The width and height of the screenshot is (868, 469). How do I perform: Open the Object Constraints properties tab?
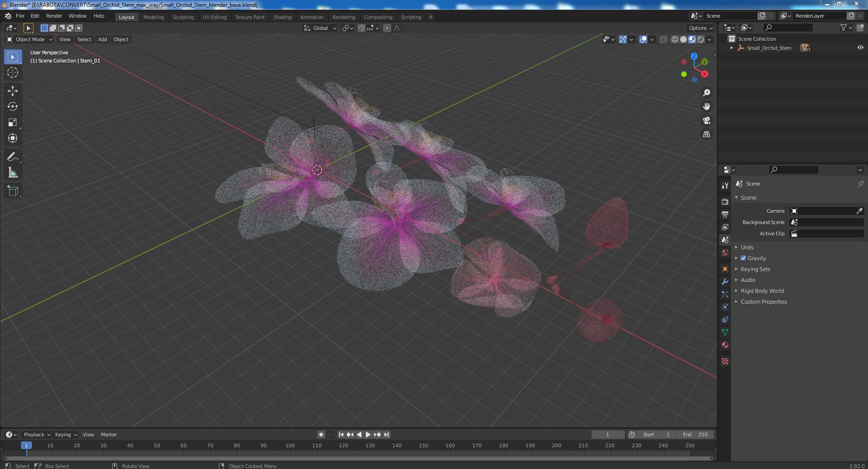(725, 320)
